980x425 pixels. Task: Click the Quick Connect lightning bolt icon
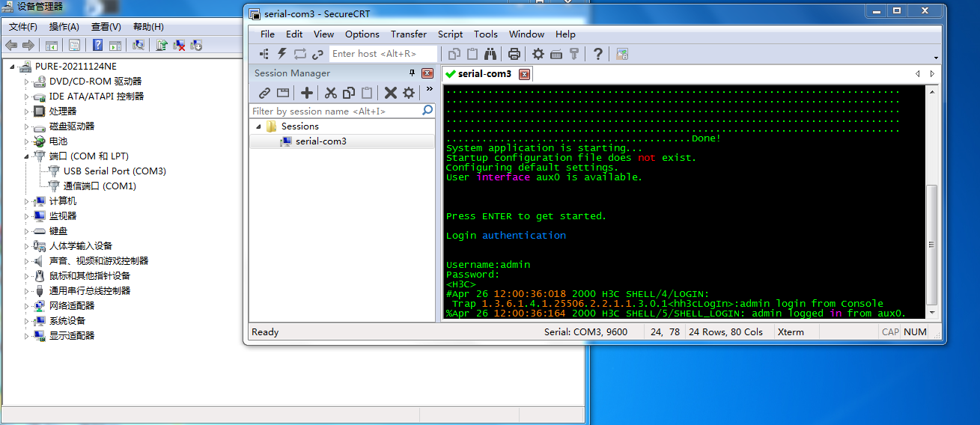click(282, 54)
